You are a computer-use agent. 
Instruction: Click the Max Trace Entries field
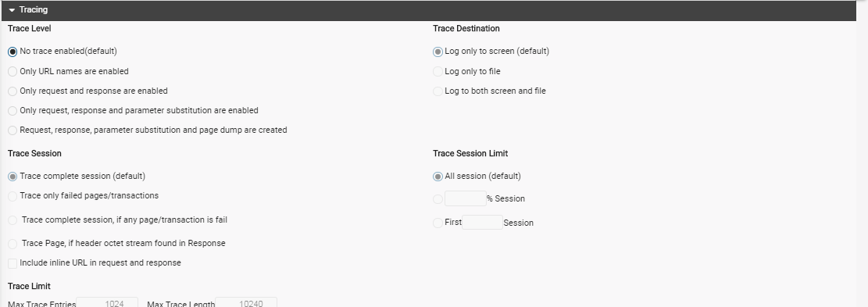point(107,302)
